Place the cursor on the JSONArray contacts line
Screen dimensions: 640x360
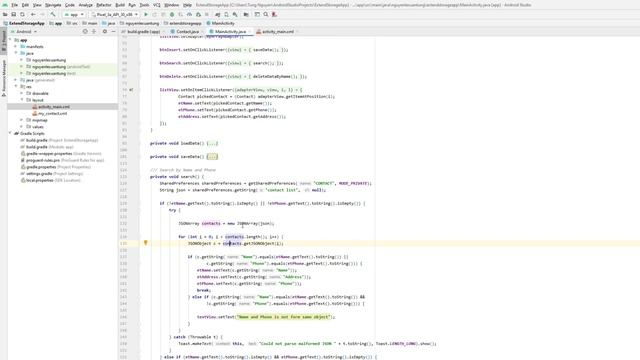click(226, 223)
